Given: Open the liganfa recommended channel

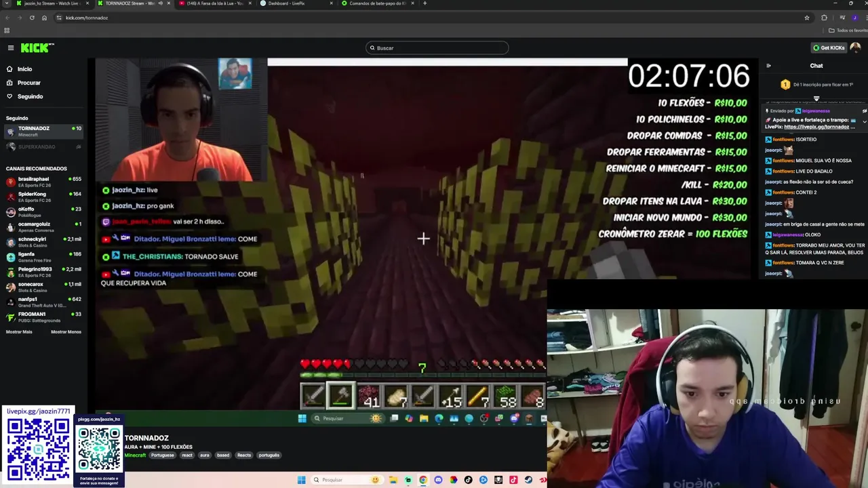Looking at the screenshot, I should tap(43, 256).
